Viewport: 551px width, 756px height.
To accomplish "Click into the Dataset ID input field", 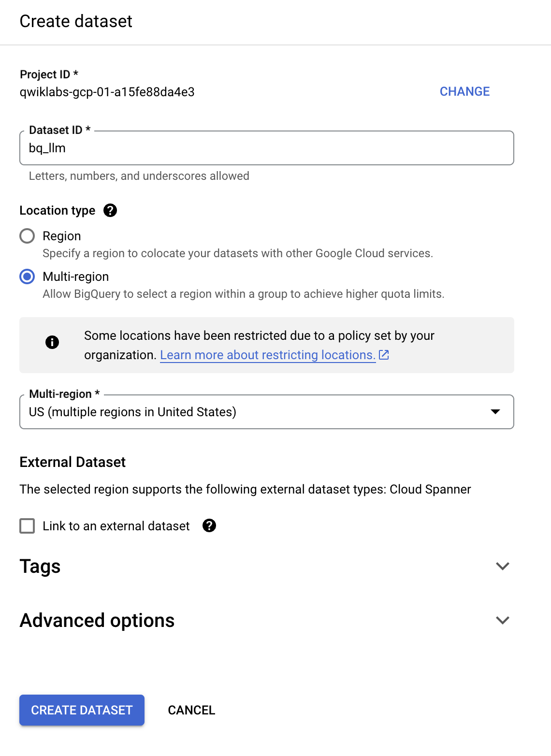I will [267, 148].
